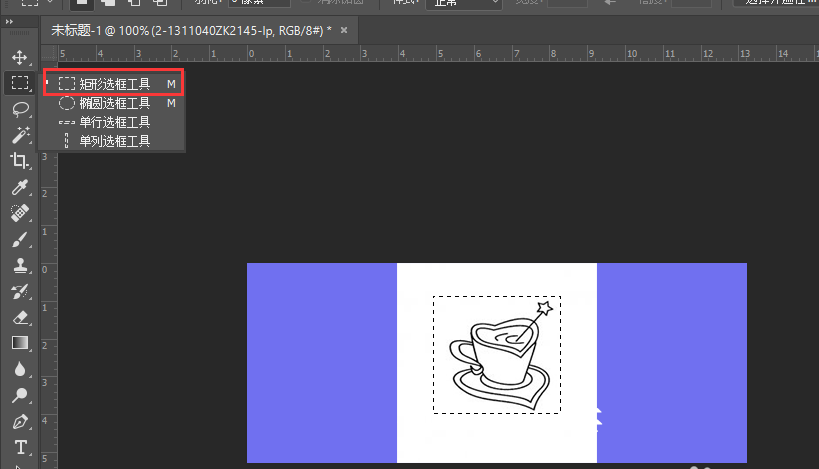Switch to the 未标题-1 document tab

coord(190,30)
